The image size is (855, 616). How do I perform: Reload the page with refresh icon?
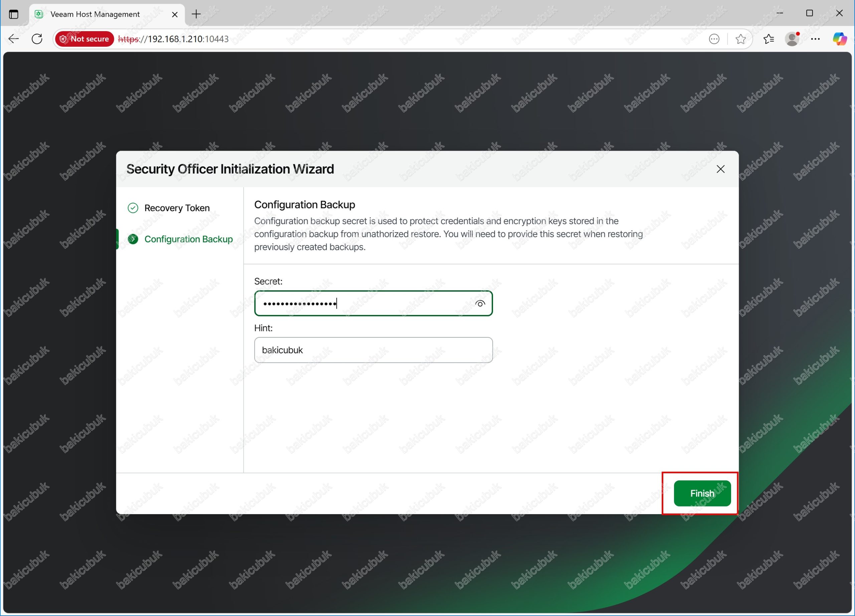coord(37,39)
